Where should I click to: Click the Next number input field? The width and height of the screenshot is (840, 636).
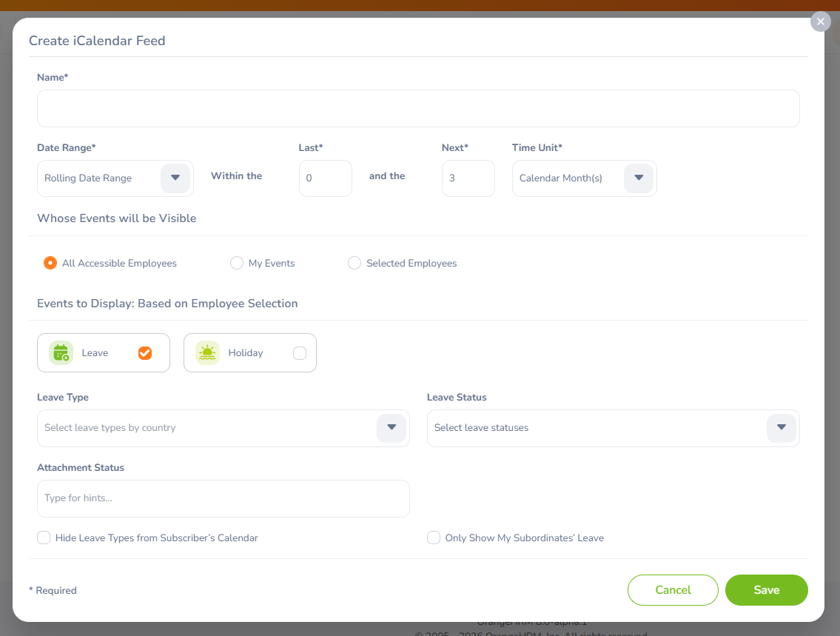click(x=468, y=178)
